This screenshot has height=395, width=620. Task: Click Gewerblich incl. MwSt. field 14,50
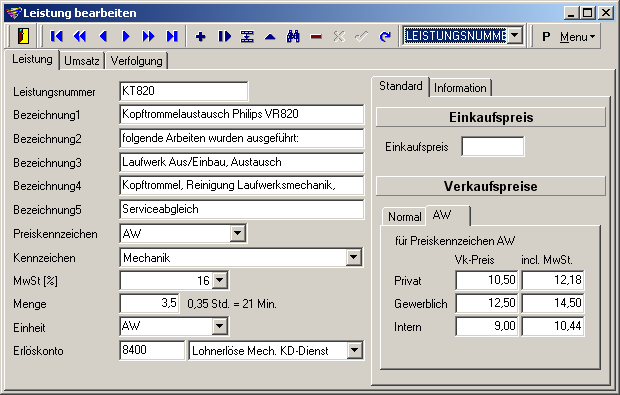point(553,303)
